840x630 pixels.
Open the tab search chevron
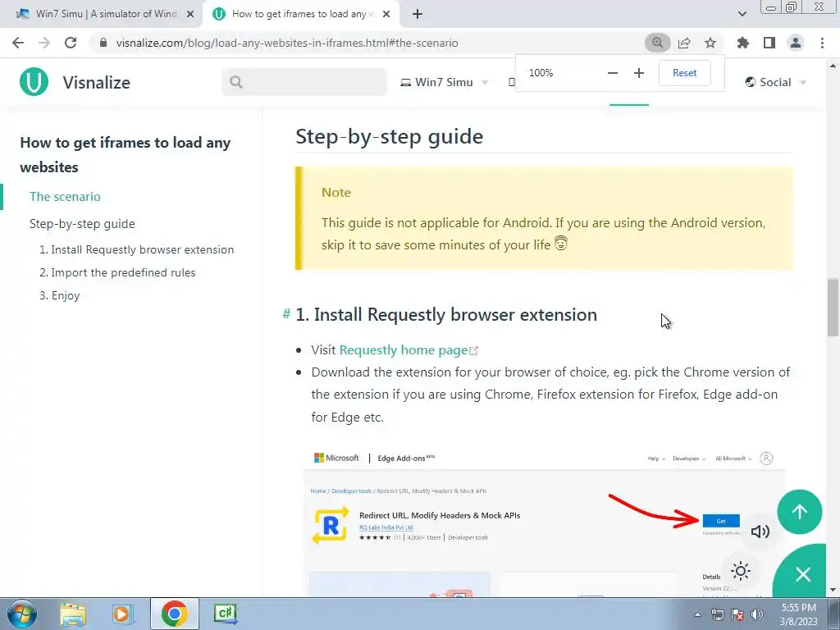coord(742,14)
